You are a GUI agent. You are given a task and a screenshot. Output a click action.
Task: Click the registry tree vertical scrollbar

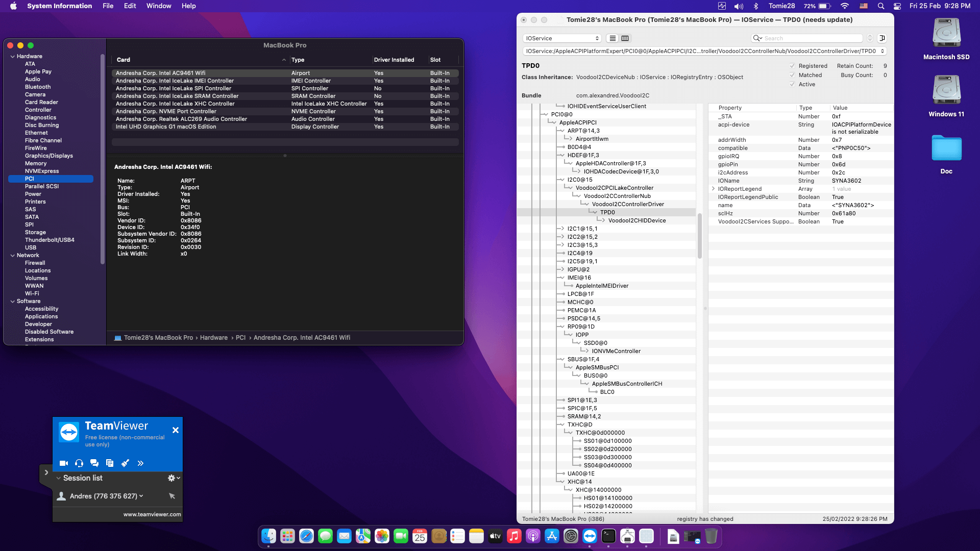[x=700, y=236]
